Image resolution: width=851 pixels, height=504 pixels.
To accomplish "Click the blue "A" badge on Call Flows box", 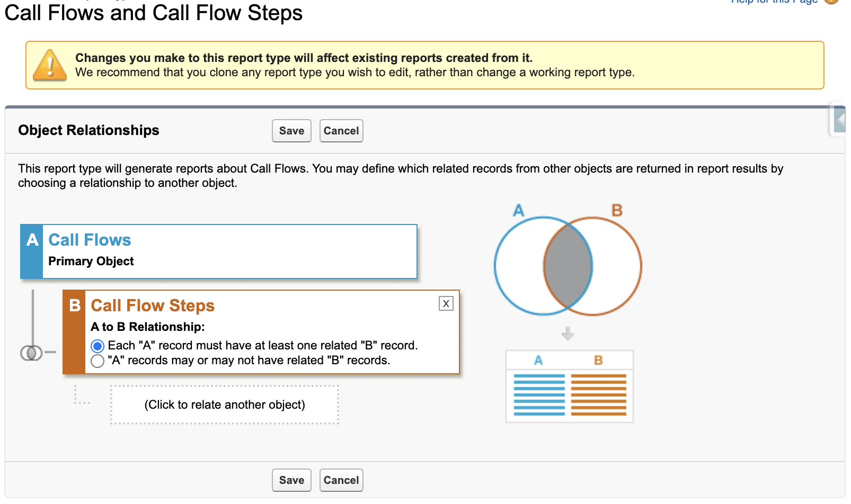I will (32, 240).
